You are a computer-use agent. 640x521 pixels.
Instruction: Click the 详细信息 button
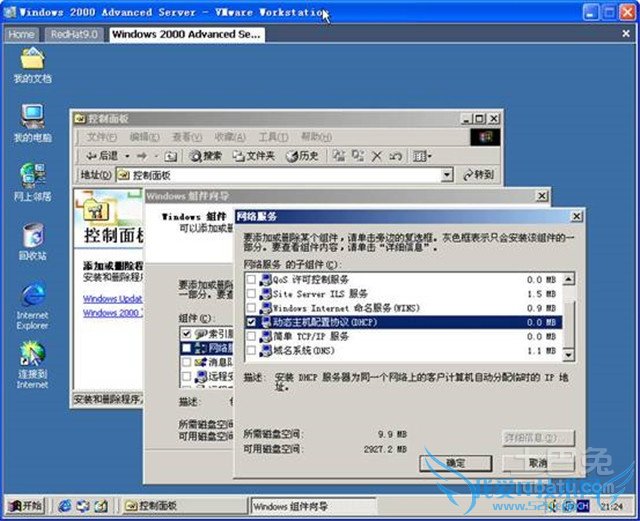pos(539,438)
